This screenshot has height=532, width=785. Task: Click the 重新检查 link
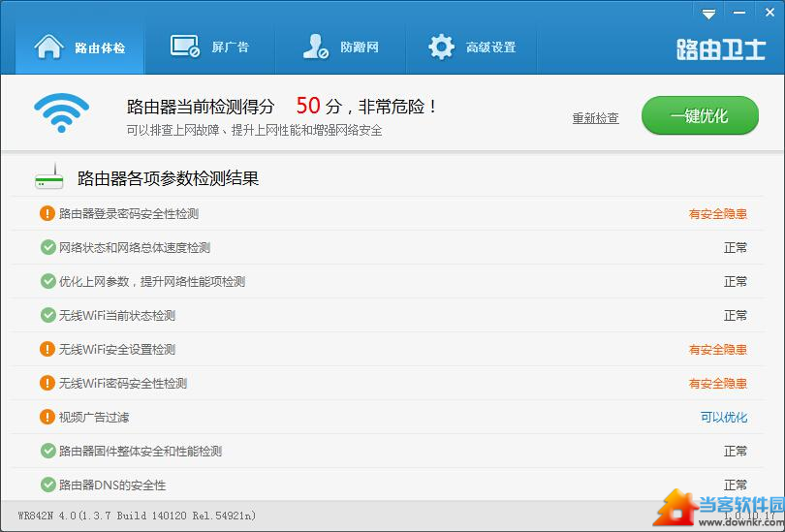[596, 118]
